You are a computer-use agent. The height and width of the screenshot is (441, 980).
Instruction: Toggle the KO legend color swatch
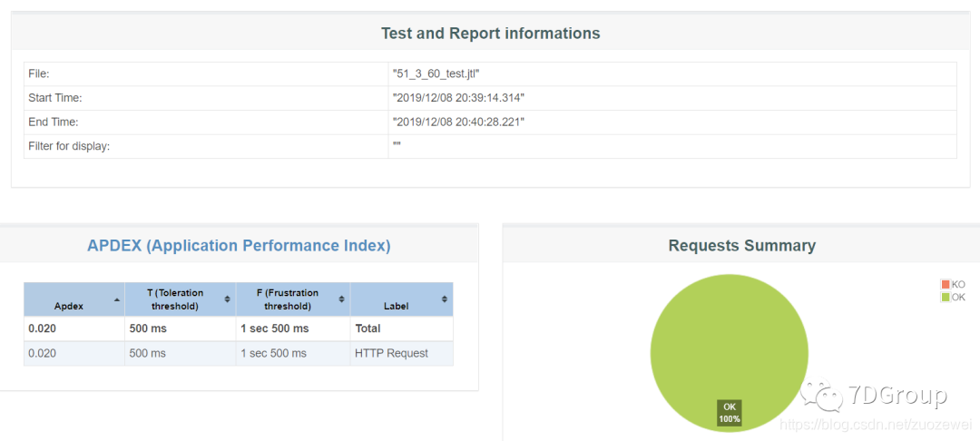[x=946, y=284]
